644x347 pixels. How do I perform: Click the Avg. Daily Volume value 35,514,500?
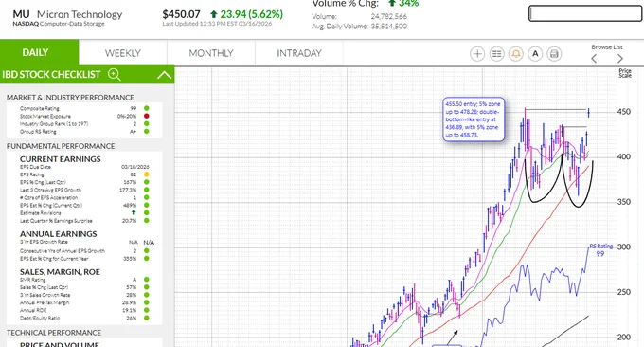388,27
